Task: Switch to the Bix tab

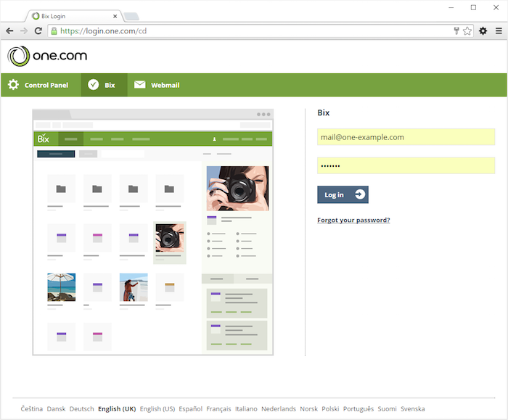Action: point(105,85)
